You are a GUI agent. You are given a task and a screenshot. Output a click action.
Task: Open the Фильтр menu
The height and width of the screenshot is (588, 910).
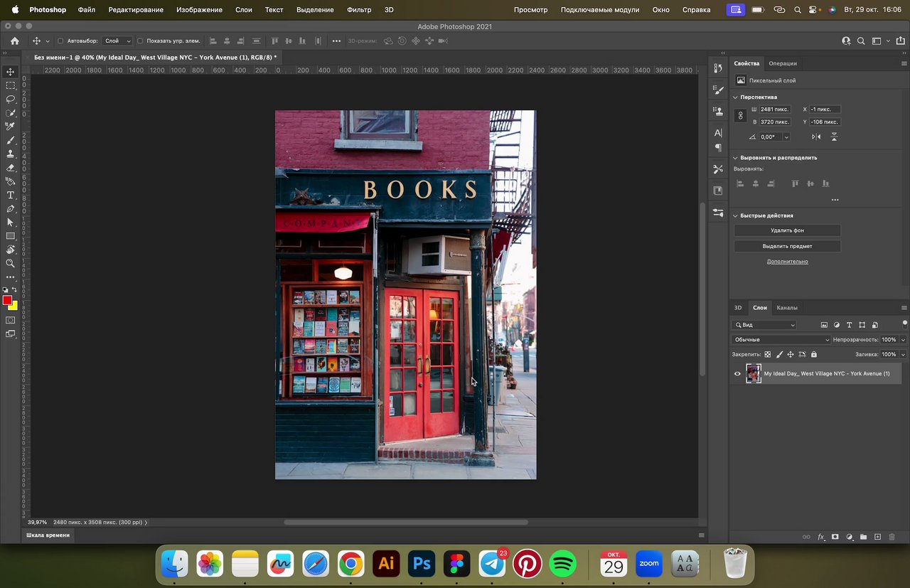coord(359,10)
